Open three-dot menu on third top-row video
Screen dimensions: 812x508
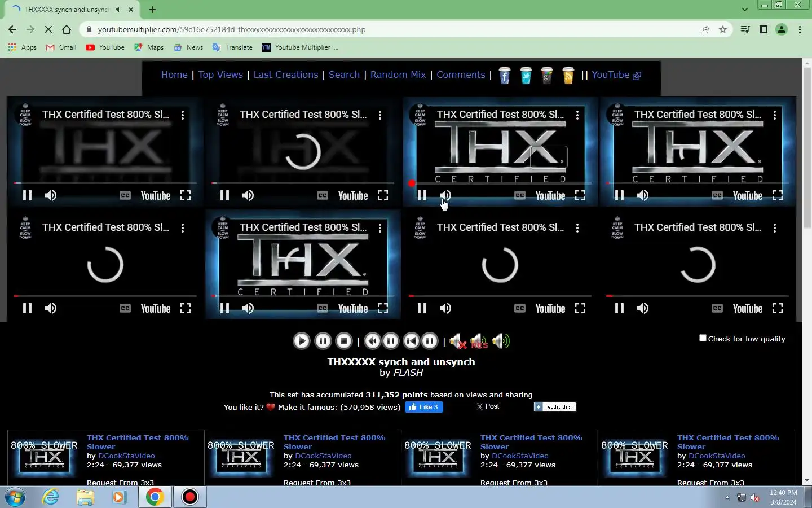pyautogui.click(x=577, y=115)
